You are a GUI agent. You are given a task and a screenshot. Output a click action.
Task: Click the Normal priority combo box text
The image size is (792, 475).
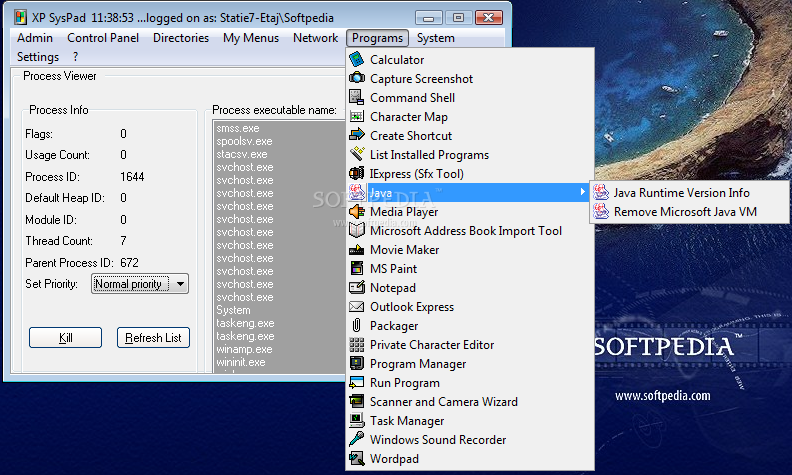point(128,284)
